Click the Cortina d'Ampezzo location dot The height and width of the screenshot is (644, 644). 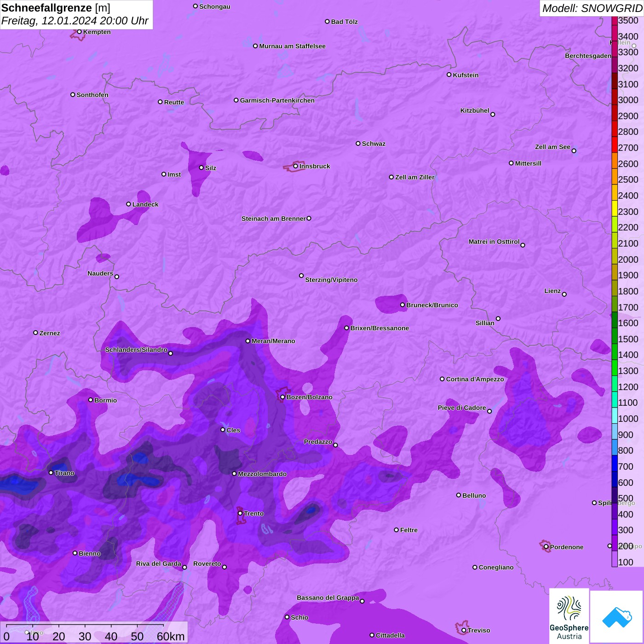pyautogui.click(x=442, y=379)
